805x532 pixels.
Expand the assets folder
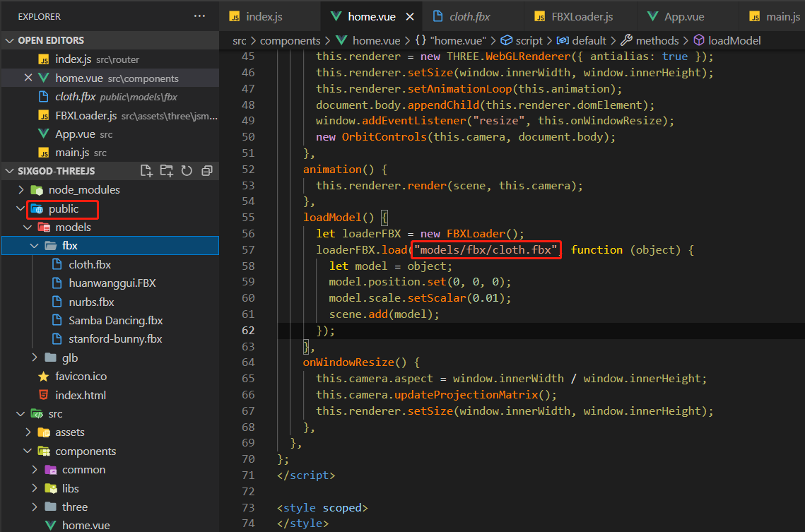click(28, 432)
